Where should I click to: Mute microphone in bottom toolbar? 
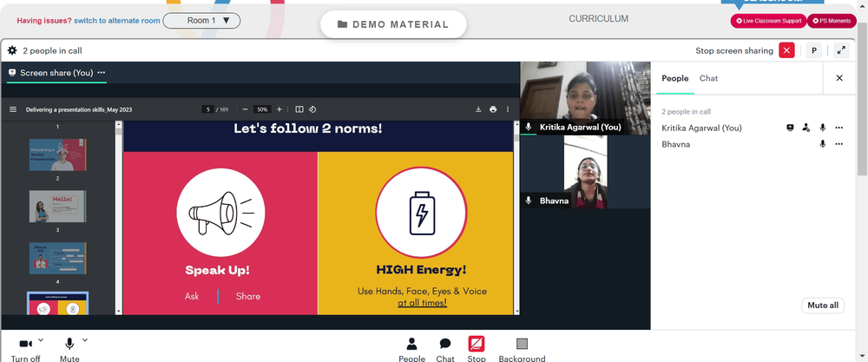[x=69, y=345]
